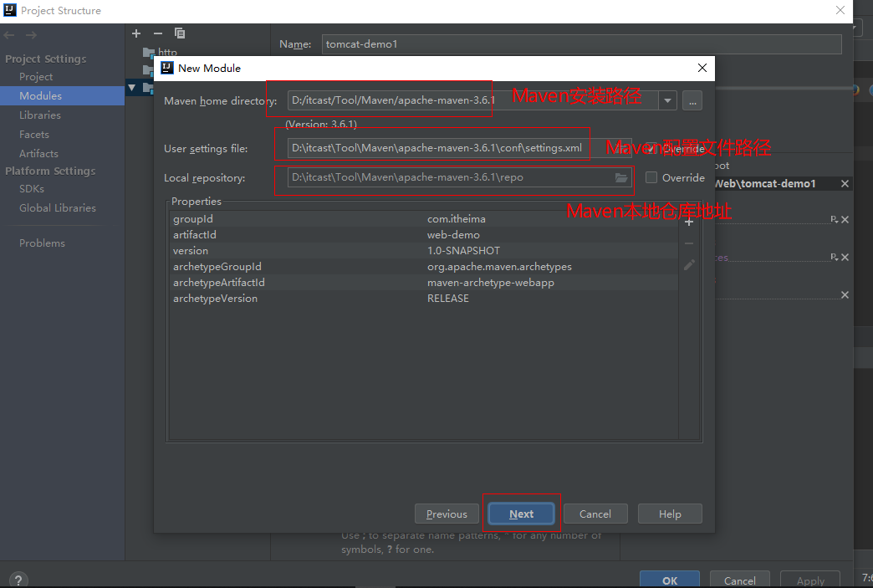Viewport: 873px width, 588px height.
Task: Toggle Override for Local repository
Action: pos(651,177)
